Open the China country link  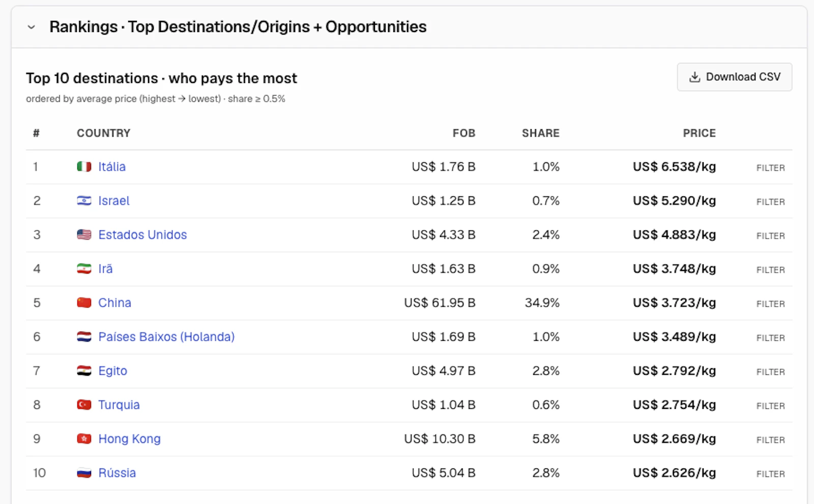click(114, 303)
